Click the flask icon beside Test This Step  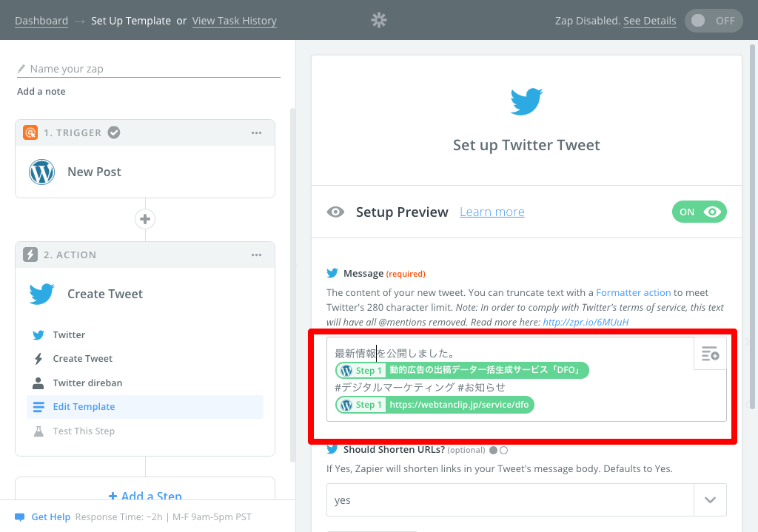pos(38,431)
